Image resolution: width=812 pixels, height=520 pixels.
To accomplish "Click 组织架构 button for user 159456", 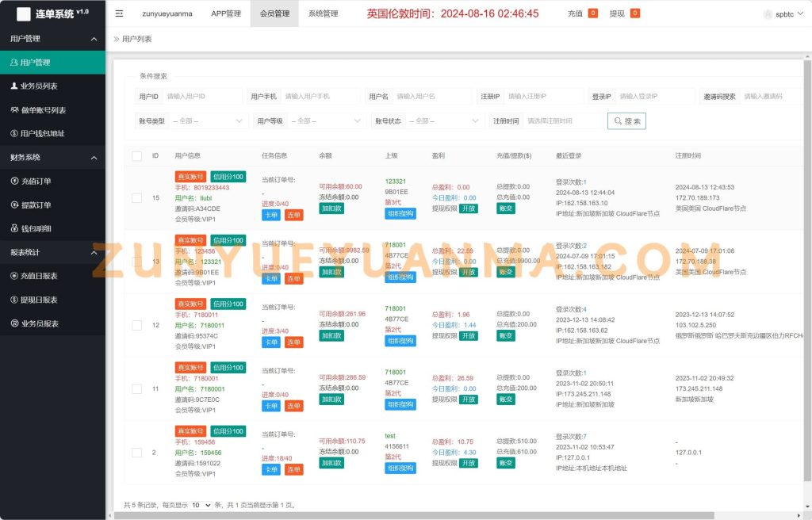I will tap(400, 468).
